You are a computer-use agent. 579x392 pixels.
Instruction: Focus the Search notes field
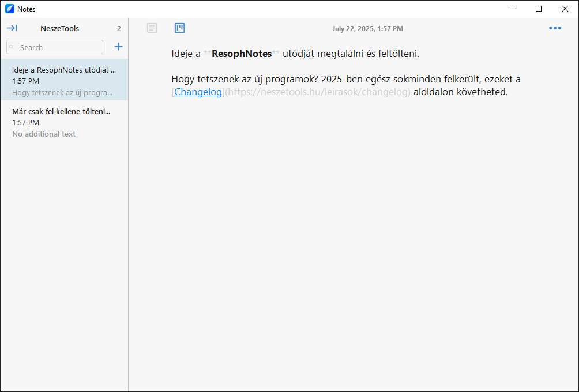[55, 47]
